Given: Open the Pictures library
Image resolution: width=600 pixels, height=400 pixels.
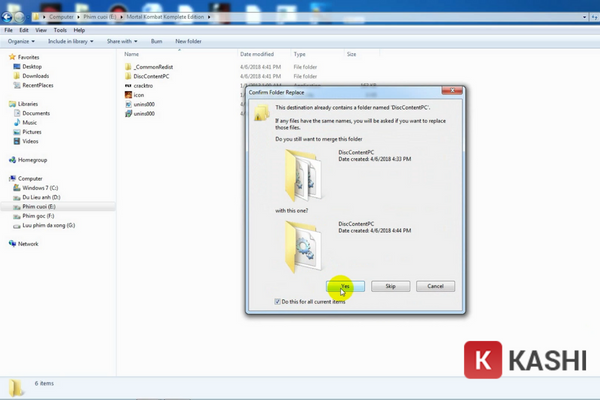Looking at the screenshot, I should 19,132.
